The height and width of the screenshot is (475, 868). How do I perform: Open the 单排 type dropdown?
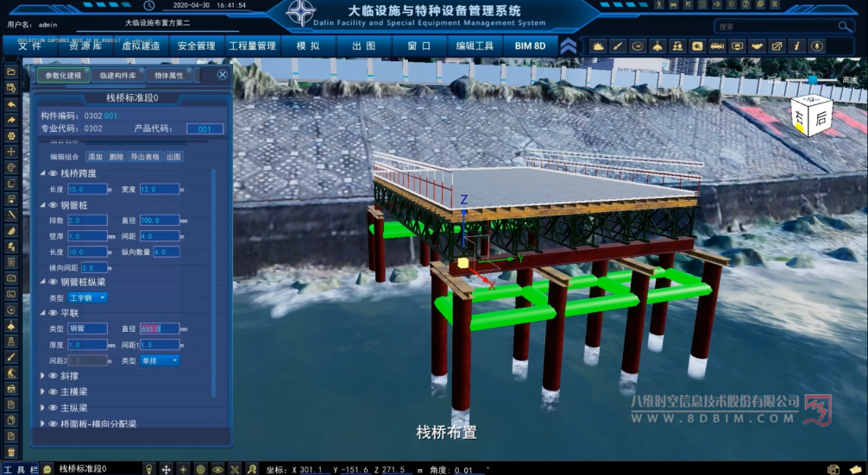tap(160, 360)
